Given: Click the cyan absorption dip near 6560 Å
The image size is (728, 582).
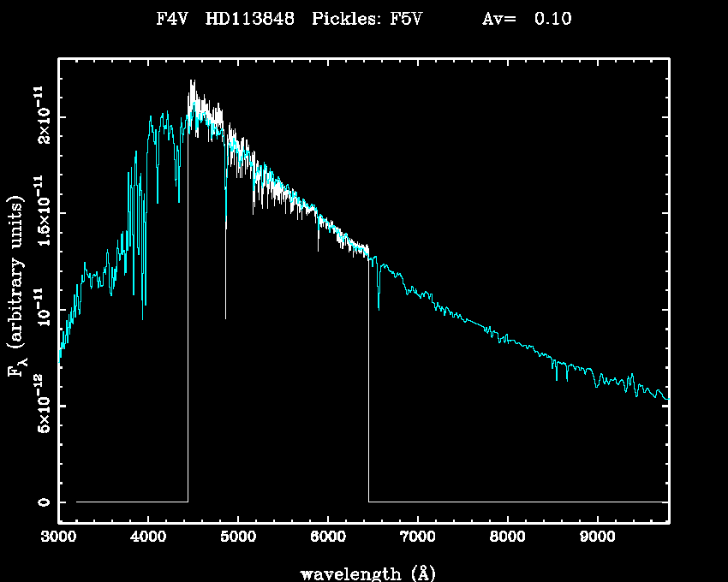Looking at the screenshot, I should [379, 301].
